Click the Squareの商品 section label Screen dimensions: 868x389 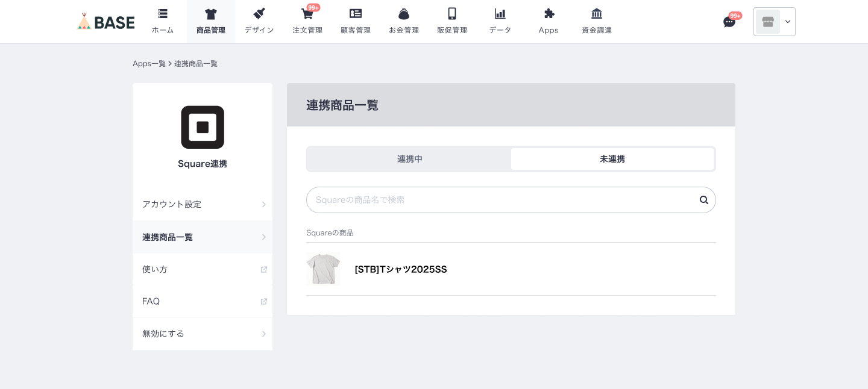coord(330,232)
